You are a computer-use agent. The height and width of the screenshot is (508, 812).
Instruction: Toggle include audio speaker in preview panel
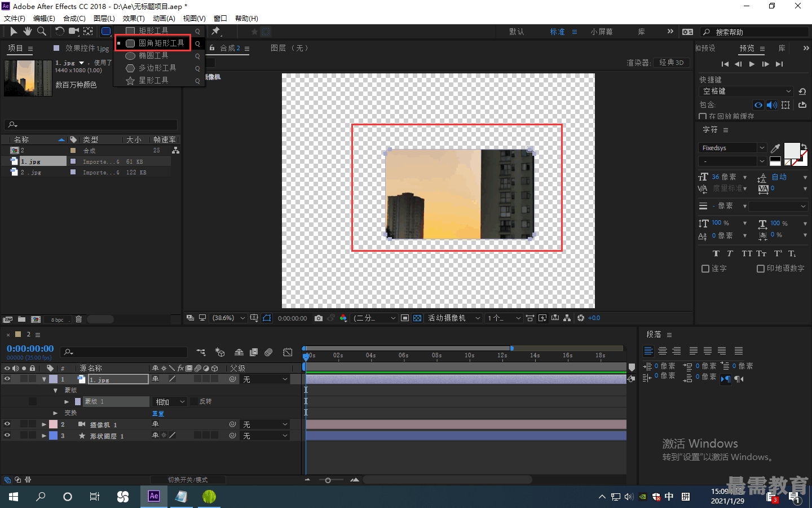[772, 105]
